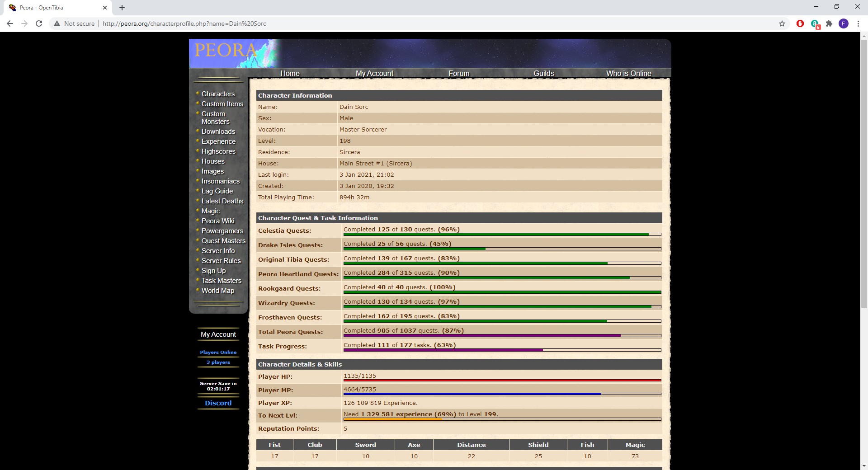
Task: Open a new browser tab
Action: (x=122, y=8)
